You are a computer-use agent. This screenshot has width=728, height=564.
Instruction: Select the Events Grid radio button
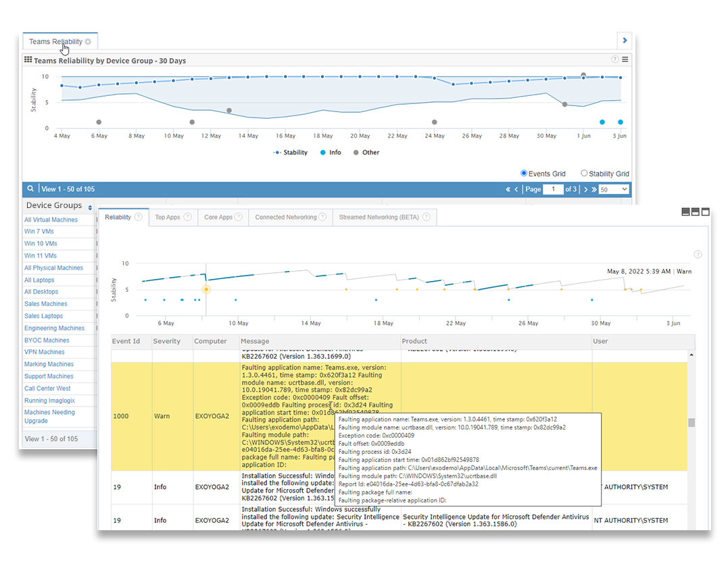pyautogui.click(x=524, y=173)
